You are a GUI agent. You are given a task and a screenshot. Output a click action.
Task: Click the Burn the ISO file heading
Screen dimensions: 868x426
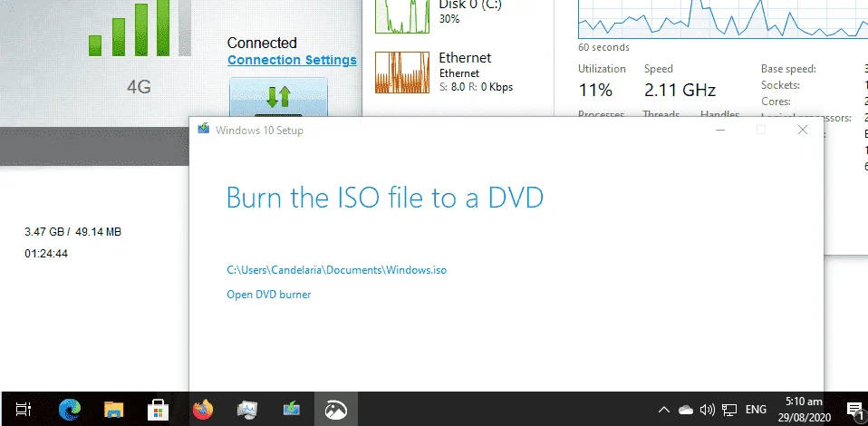tap(385, 198)
